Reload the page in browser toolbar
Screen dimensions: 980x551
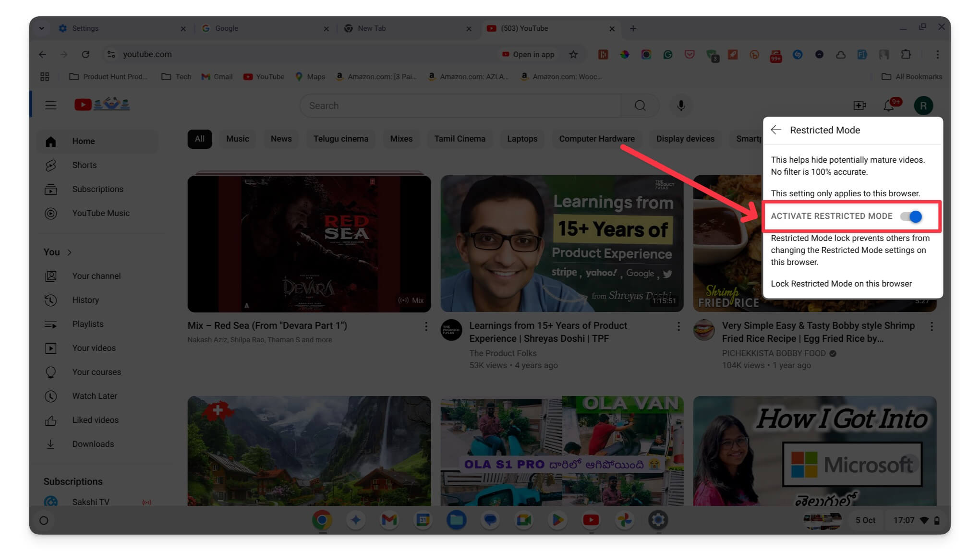coord(85,54)
